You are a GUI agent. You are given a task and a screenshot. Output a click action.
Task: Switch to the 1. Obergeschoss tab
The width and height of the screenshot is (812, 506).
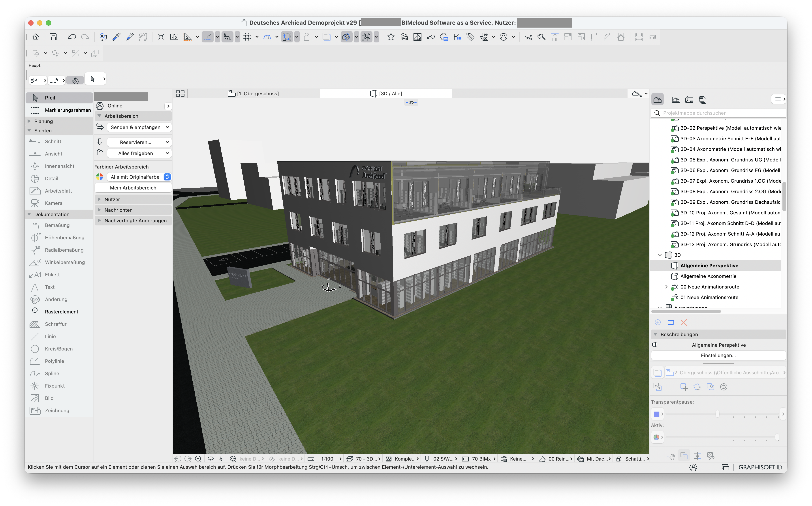coord(253,94)
